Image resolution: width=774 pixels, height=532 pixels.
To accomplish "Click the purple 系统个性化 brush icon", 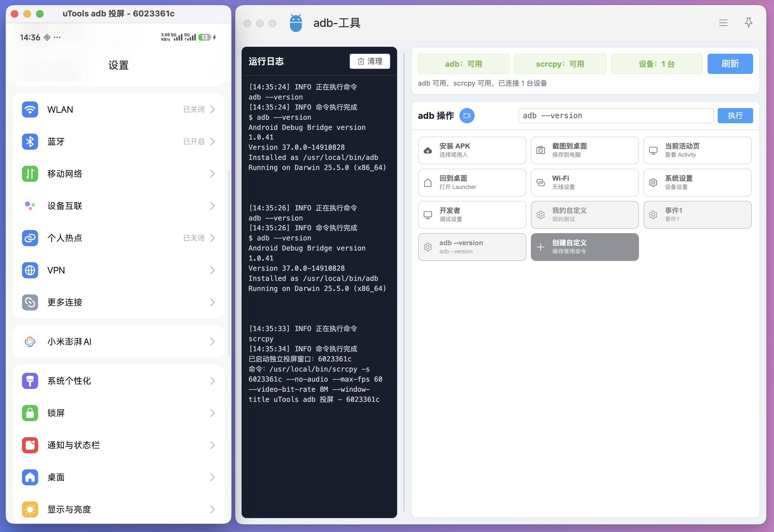I will (x=30, y=381).
